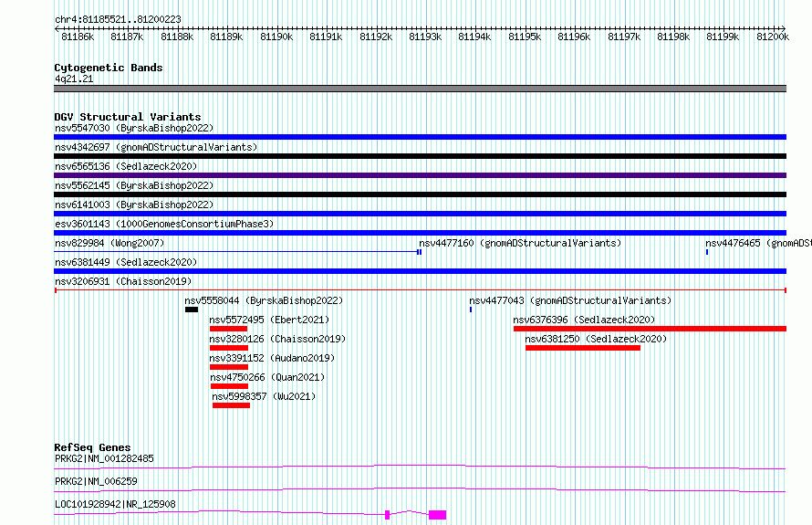Image resolution: width=812 pixels, height=525 pixels.
Task: Open variant esv3601143 (1000GenomesConsortiumPhase3) label
Action: click(164, 224)
